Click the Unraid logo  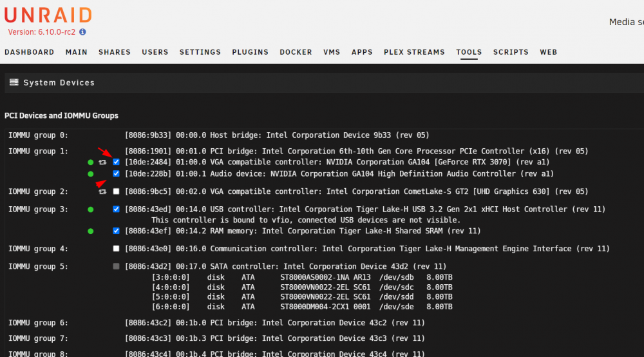tap(48, 15)
